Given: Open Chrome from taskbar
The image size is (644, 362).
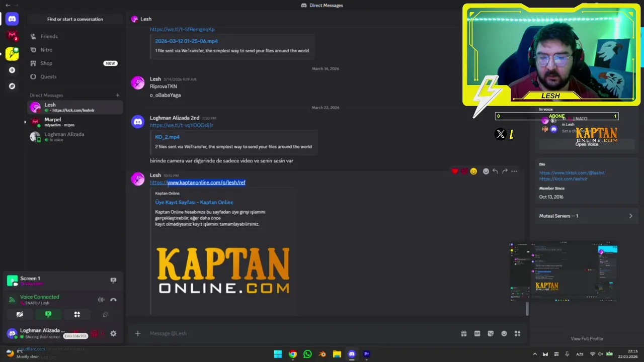Looking at the screenshot, I should pyautogui.click(x=293, y=354).
